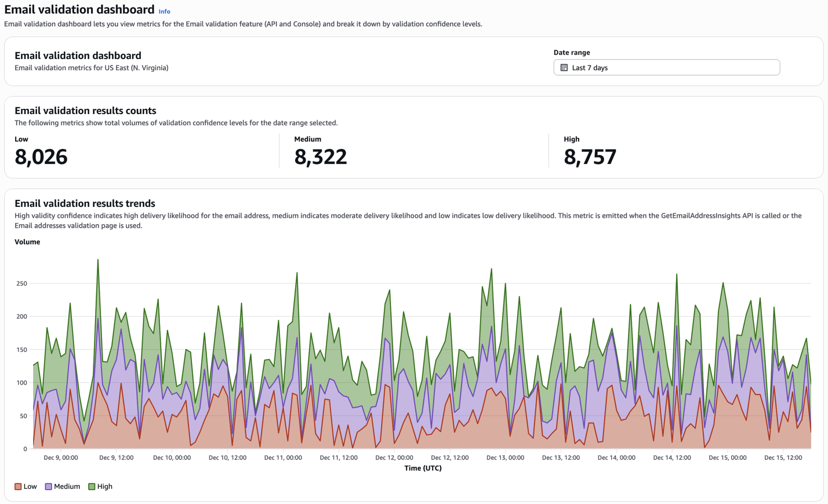Image resolution: width=828 pixels, height=504 pixels.
Task: Select the Medium count value 8,322
Action: (321, 157)
